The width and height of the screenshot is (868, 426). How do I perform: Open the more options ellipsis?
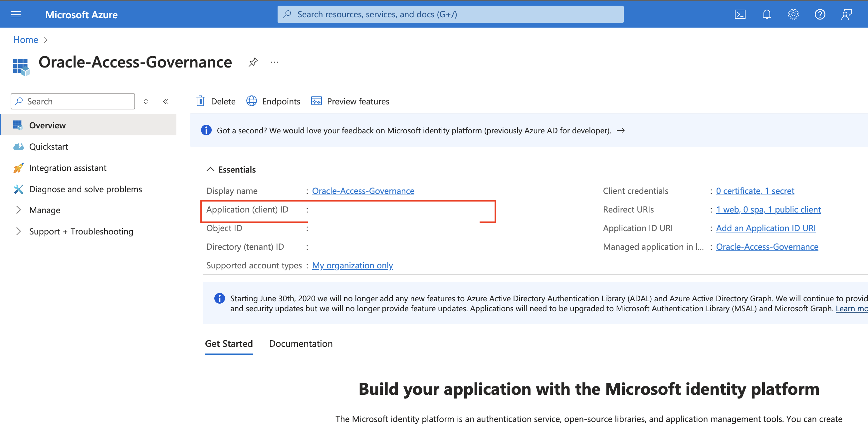tap(275, 62)
